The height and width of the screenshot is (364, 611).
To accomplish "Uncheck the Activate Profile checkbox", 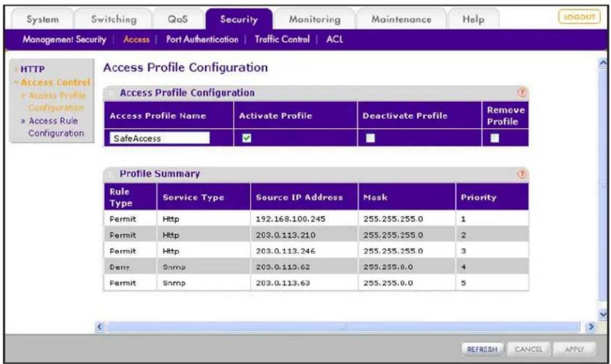I will pos(247,138).
